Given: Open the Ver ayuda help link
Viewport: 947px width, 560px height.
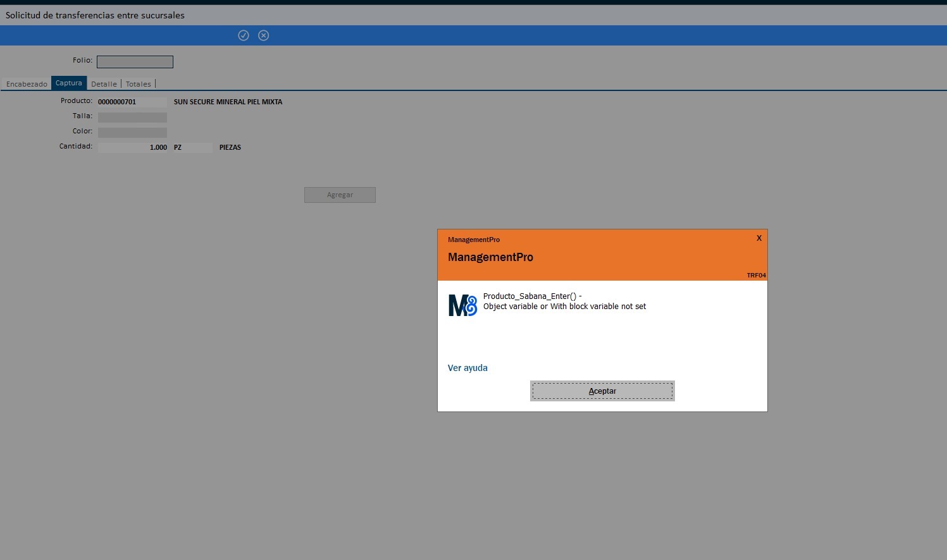Looking at the screenshot, I should coord(467,368).
